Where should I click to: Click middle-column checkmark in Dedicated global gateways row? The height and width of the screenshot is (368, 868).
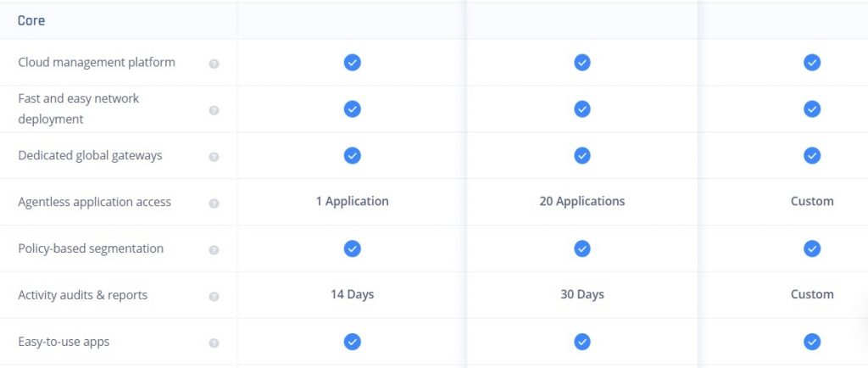(581, 155)
